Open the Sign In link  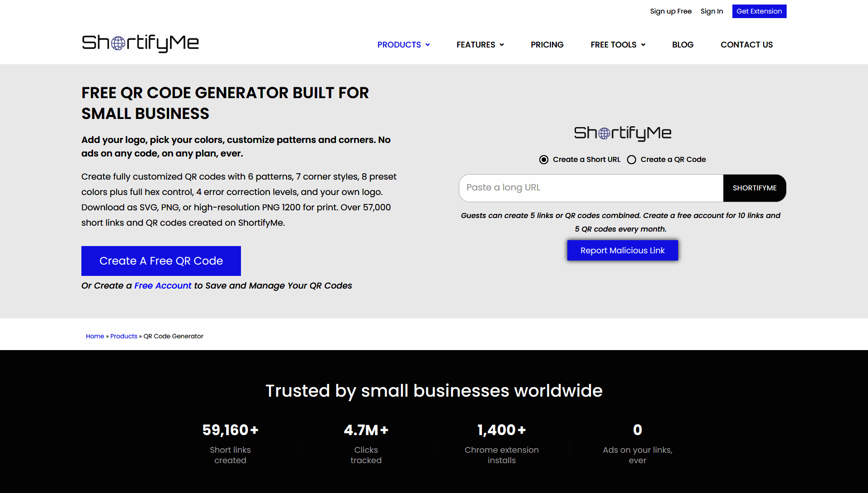(712, 11)
